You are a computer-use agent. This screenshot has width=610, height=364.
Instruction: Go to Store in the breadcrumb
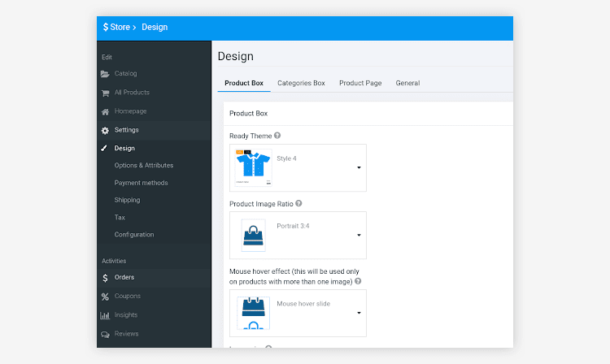(120, 27)
